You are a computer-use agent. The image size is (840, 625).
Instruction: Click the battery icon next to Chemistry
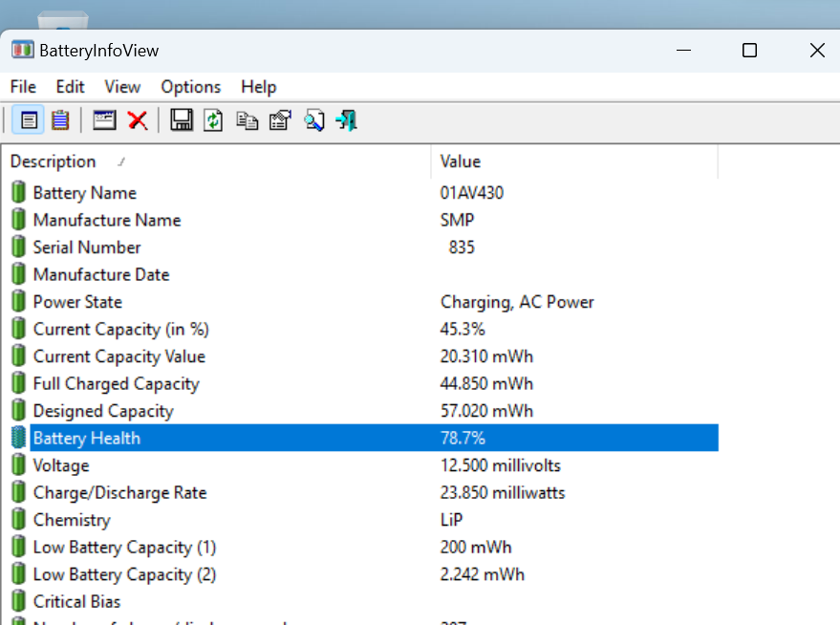click(x=18, y=520)
